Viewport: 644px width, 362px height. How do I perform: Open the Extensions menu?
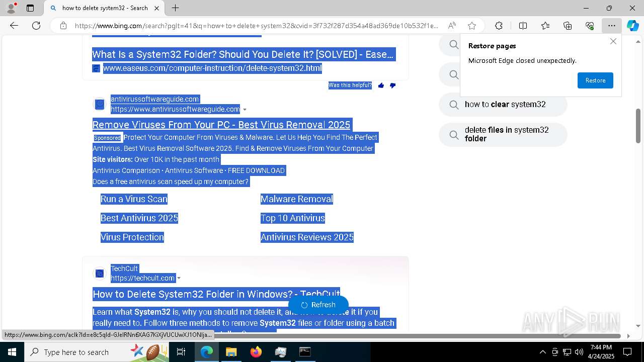[499, 26]
